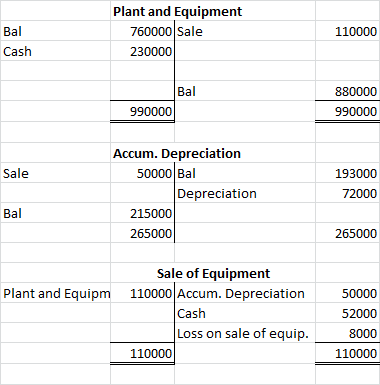Click the Cash label beside 52000
This screenshot has height=385, width=380.
point(191,313)
